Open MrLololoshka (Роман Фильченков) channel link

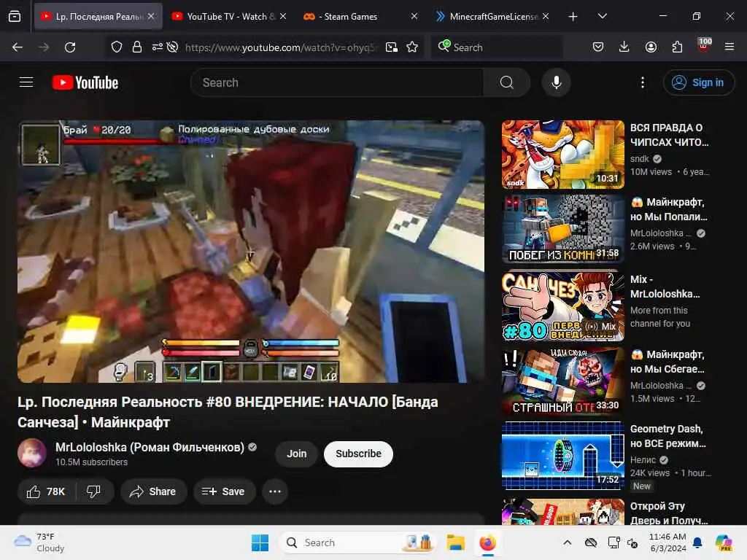pyautogui.click(x=150, y=447)
